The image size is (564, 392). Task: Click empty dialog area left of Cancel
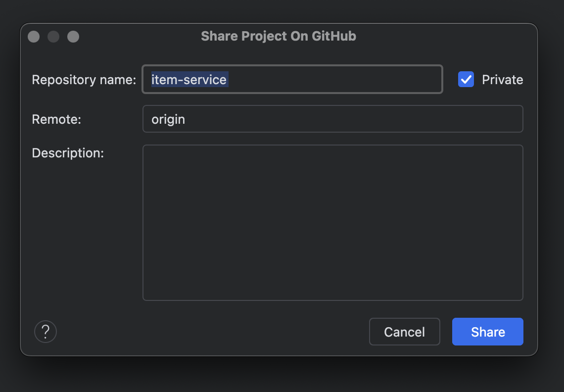[213, 332]
